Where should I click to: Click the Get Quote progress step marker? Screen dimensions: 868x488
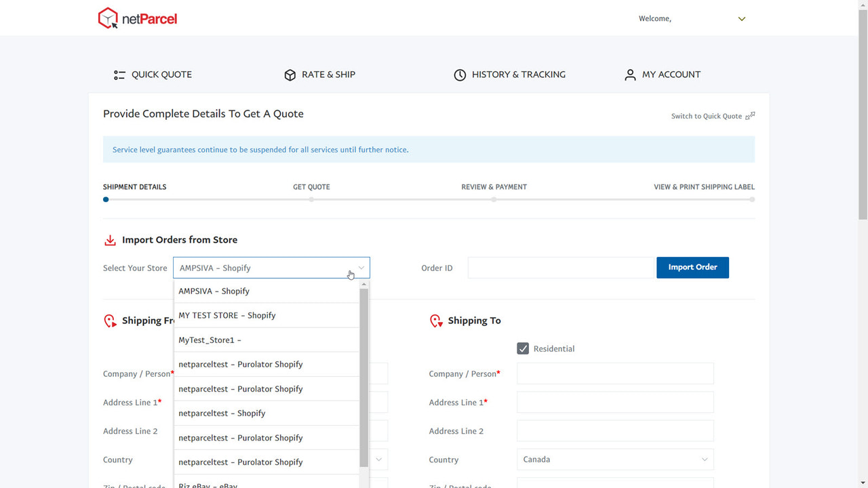click(311, 199)
